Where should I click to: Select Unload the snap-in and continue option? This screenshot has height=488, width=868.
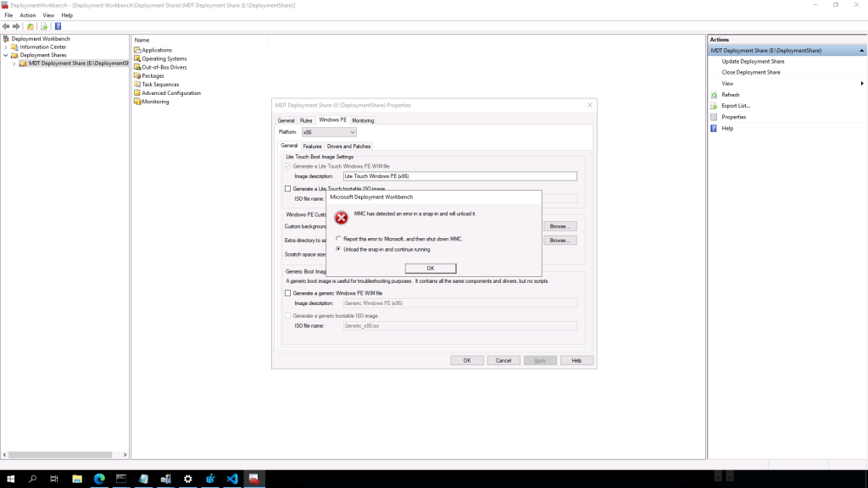click(x=338, y=250)
